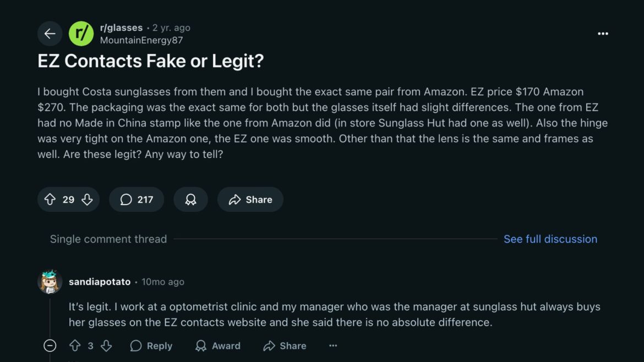Reply to sandiapotato's comment
The width and height of the screenshot is (644, 362).
tap(151, 346)
